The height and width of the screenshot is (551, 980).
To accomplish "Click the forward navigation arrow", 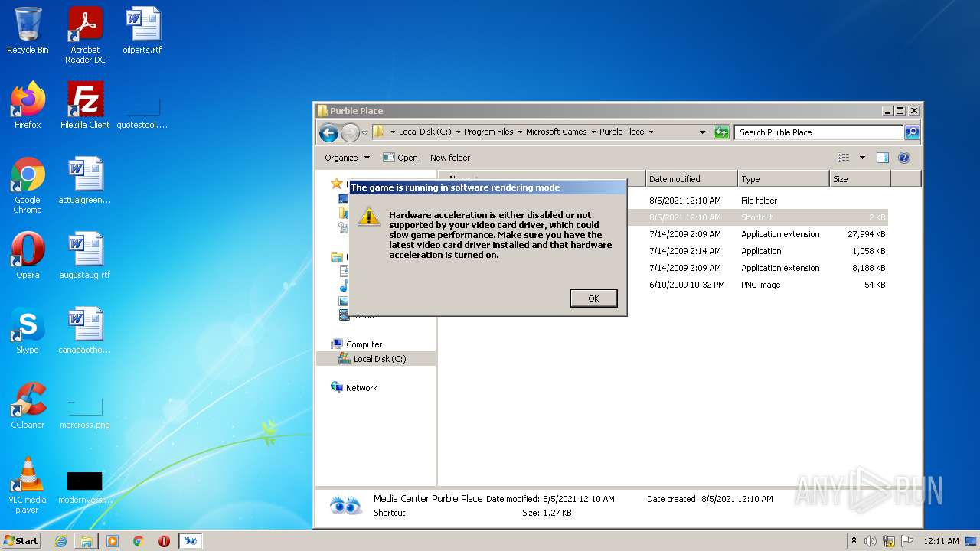I will [350, 132].
